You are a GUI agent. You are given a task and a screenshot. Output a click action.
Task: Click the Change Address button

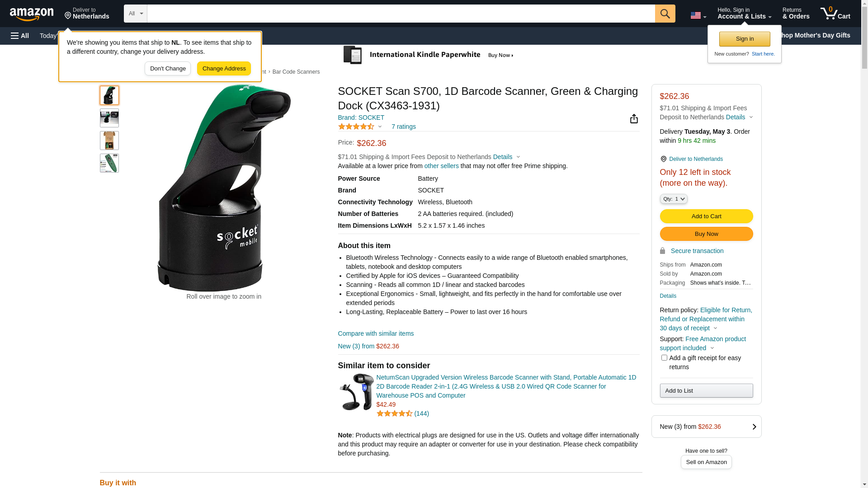coord(224,69)
